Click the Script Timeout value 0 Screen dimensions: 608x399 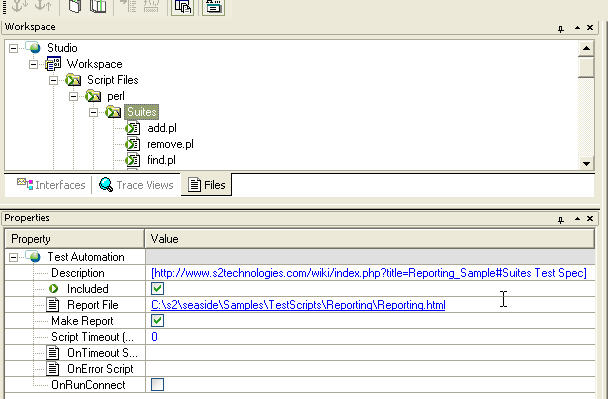point(154,337)
